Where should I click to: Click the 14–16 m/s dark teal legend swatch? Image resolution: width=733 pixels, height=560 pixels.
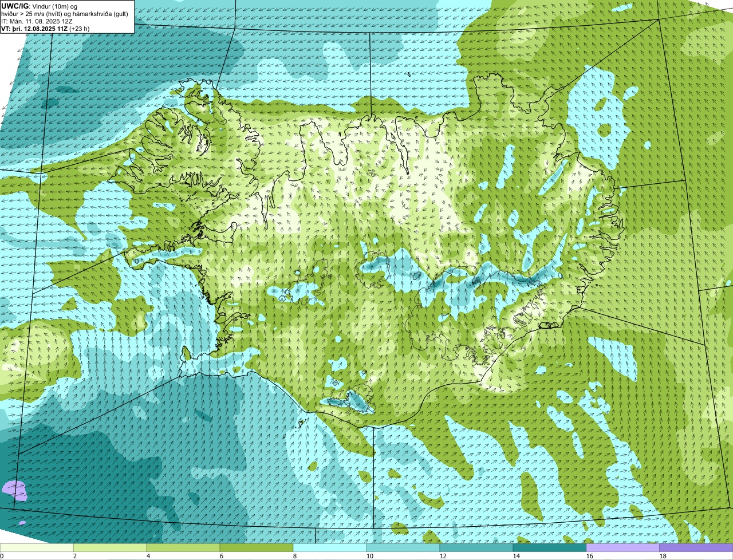point(550,548)
